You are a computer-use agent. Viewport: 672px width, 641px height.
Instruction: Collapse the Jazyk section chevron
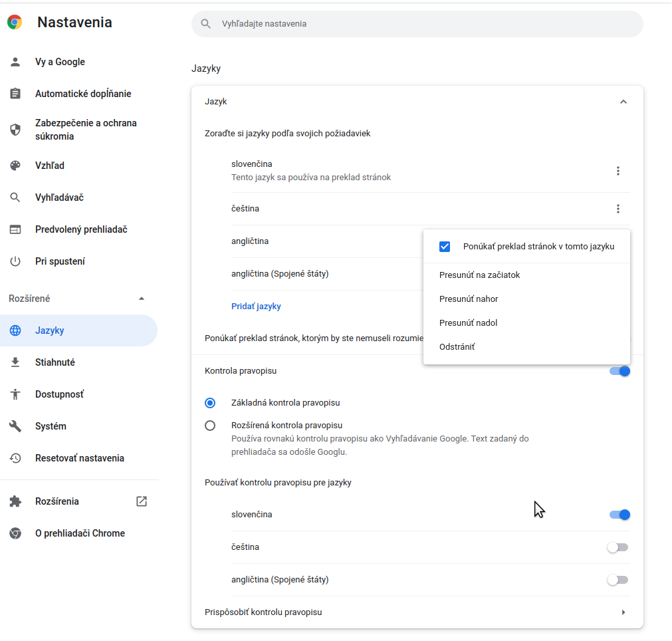[x=623, y=102]
